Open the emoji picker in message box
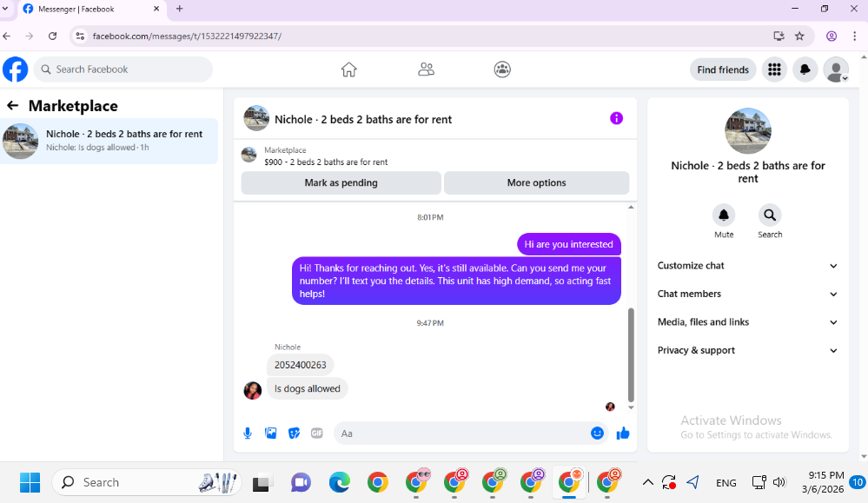Viewport: 868px width, 503px height. (x=597, y=434)
